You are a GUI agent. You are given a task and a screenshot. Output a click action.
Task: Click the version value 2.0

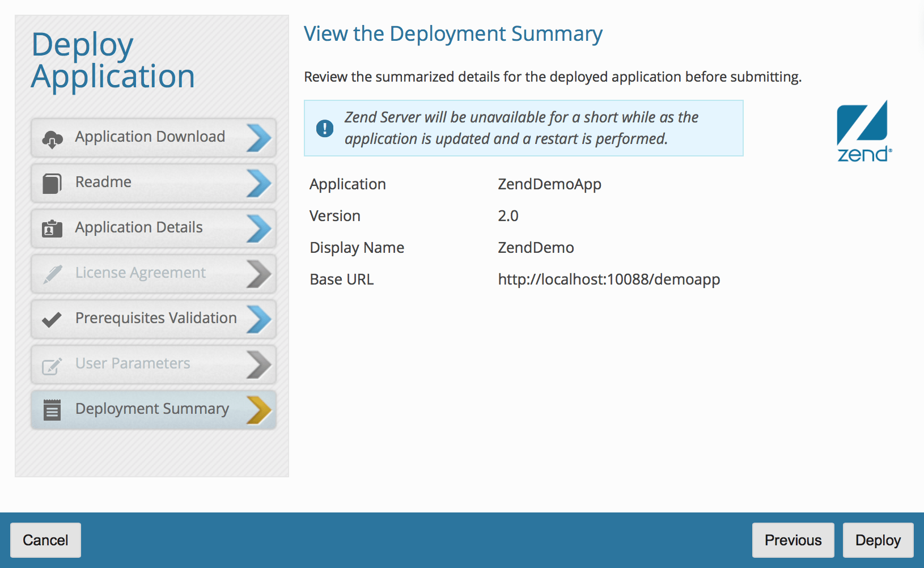pyautogui.click(x=508, y=216)
